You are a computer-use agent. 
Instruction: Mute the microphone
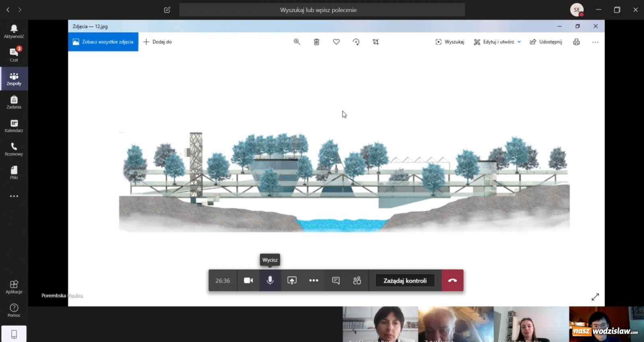pos(270,280)
